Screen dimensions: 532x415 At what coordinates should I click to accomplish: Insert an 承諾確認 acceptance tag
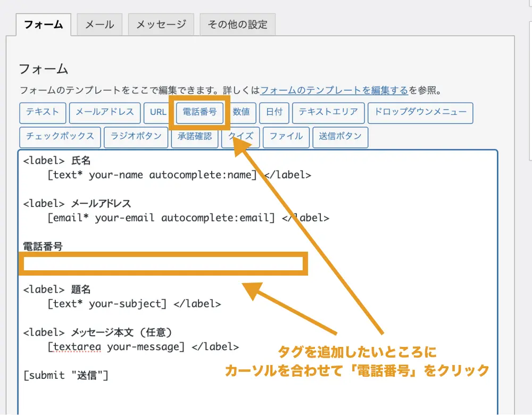(x=195, y=137)
